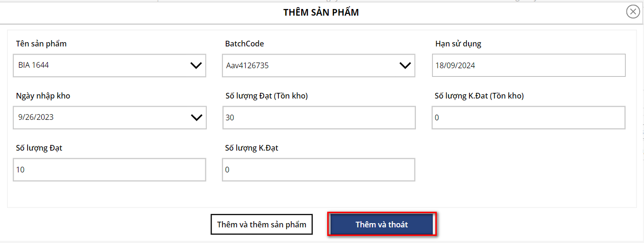Click the Số lượng Đạt (Tồn kho) label

[267, 96]
